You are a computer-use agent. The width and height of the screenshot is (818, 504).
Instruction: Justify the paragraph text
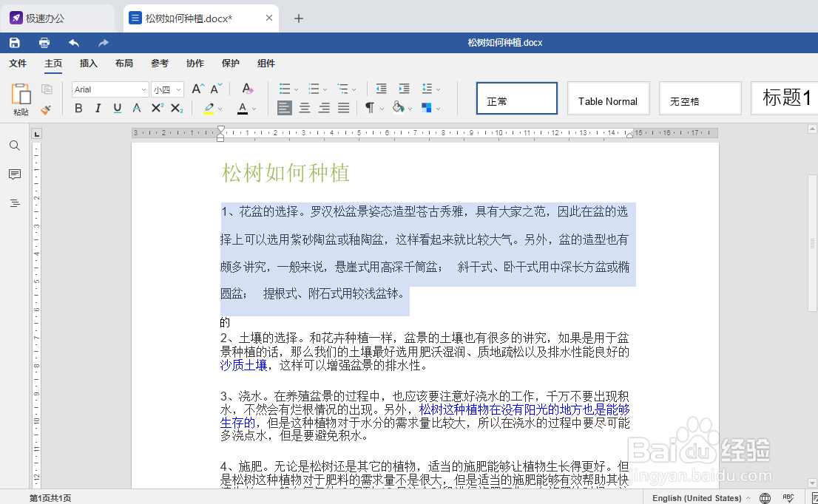343,108
